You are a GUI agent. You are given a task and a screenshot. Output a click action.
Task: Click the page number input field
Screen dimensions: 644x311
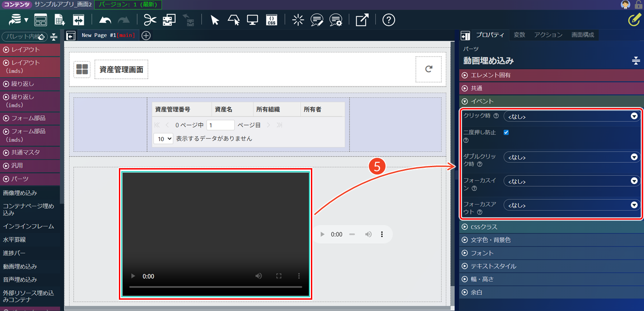coord(220,125)
